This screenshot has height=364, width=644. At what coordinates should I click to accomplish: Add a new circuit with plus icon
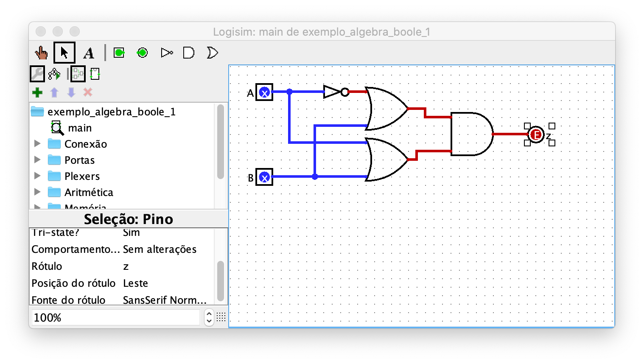[x=37, y=92]
